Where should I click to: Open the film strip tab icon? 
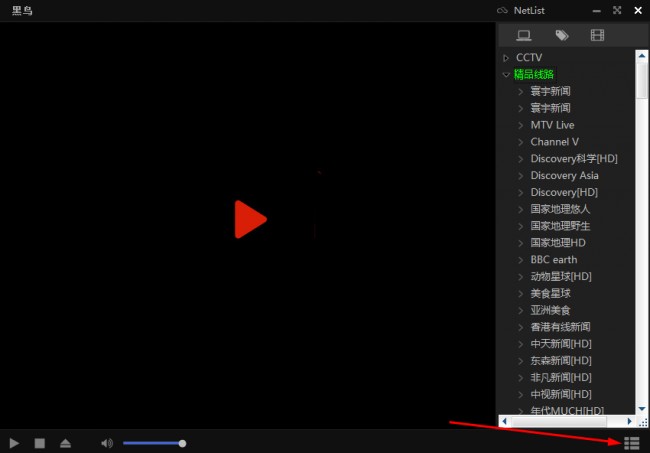597,35
